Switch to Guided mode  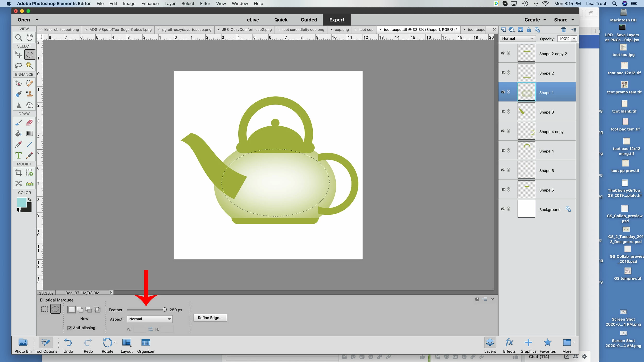309,20
